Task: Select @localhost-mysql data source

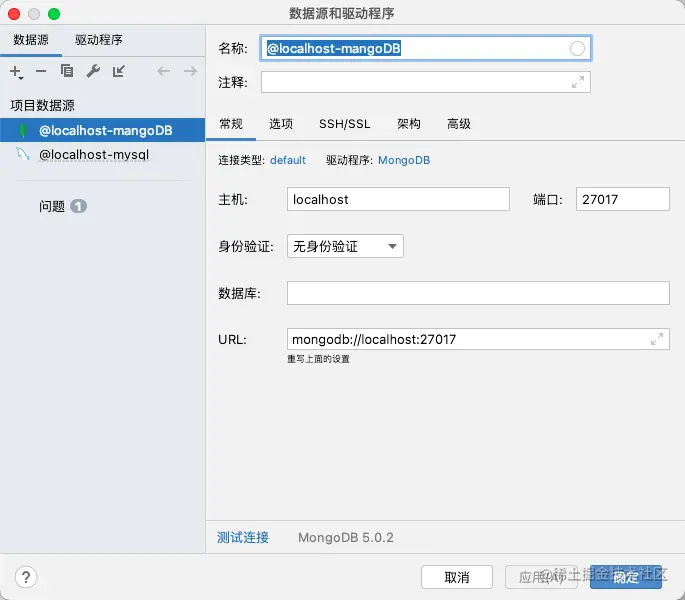Action: tap(102, 154)
